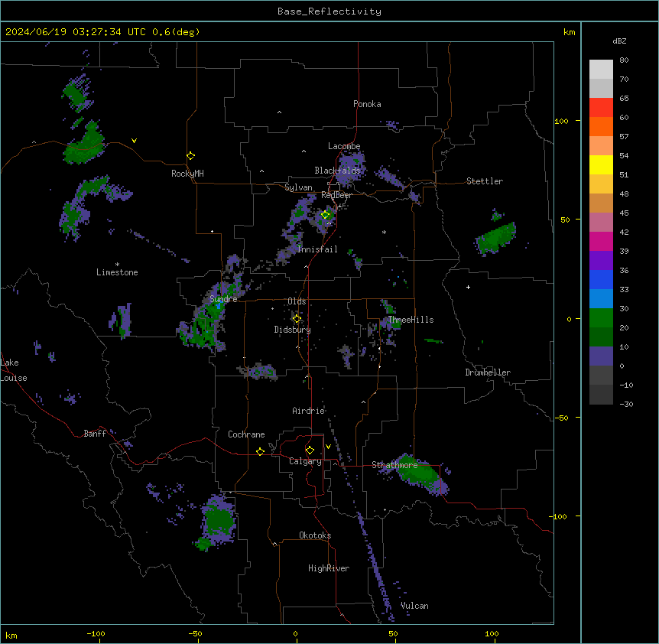Click the yellow diamond marker near Cochrane
Viewport: 659px width, 644px height.
[260, 451]
